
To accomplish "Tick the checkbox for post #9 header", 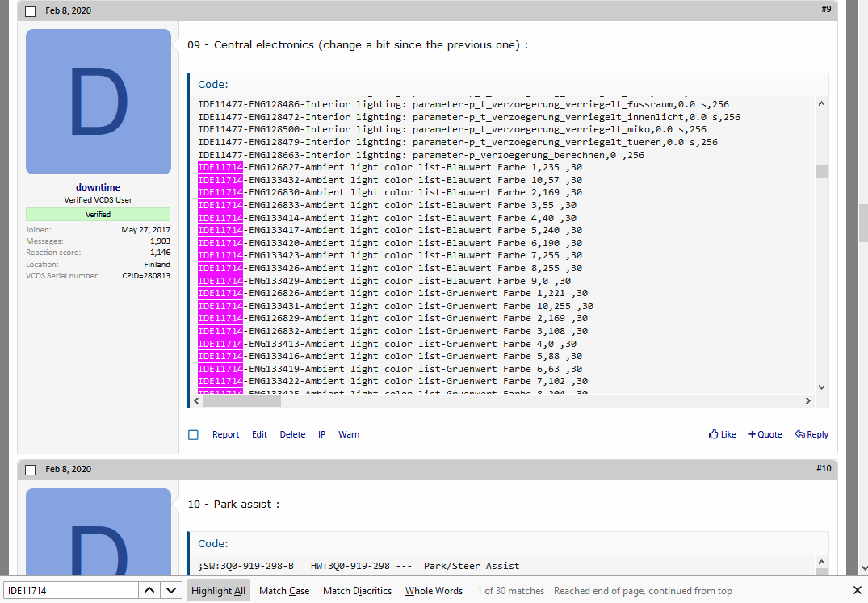I will pos(31,11).
